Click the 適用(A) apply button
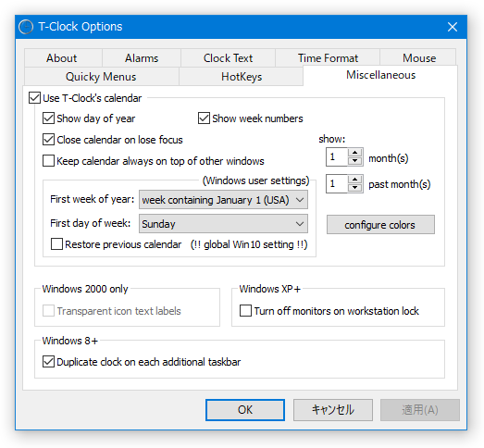Viewport: 484px width, 448px height. 420,410
